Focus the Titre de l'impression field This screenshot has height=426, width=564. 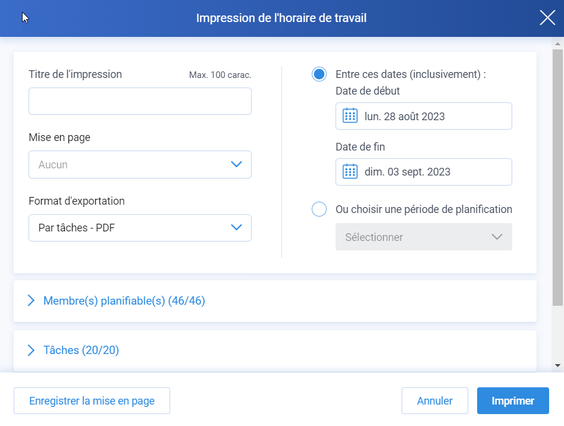[140, 101]
